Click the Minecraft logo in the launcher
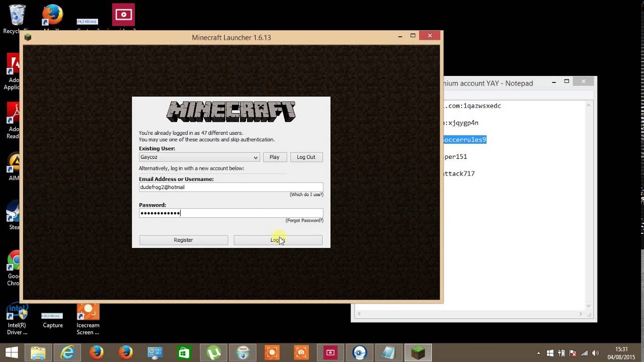This screenshot has height=362, width=644. (x=231, y=112)
